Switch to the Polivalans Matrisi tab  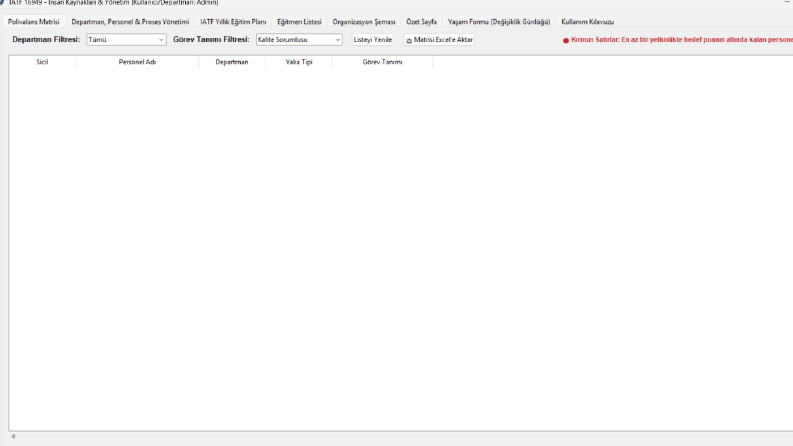click(33, 22)
